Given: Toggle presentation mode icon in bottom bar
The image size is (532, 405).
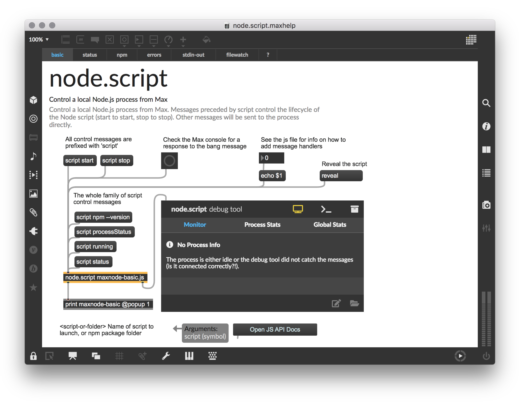Looking at the screenshot, I should [73, 356].
